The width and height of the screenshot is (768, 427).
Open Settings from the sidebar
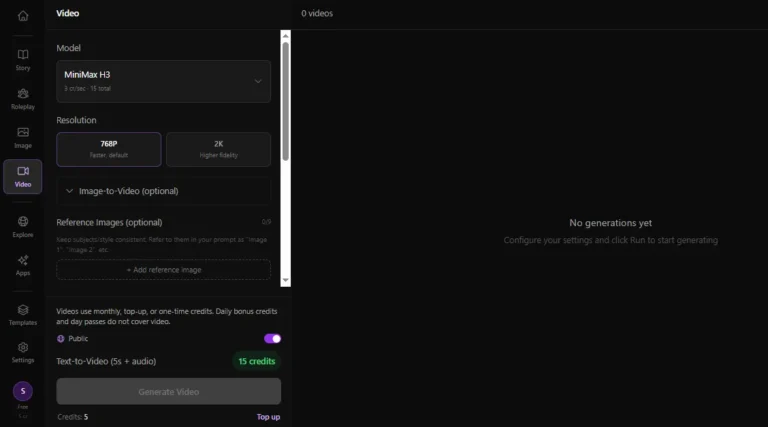(x=23, y=353)
